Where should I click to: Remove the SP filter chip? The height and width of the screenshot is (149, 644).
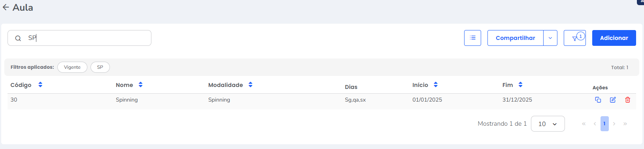(x=100, y=67)
